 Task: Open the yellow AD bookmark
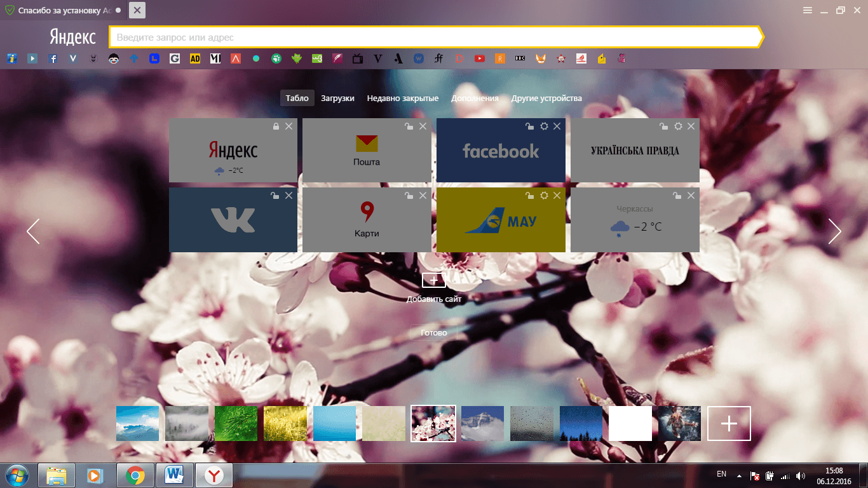point(195,58)
